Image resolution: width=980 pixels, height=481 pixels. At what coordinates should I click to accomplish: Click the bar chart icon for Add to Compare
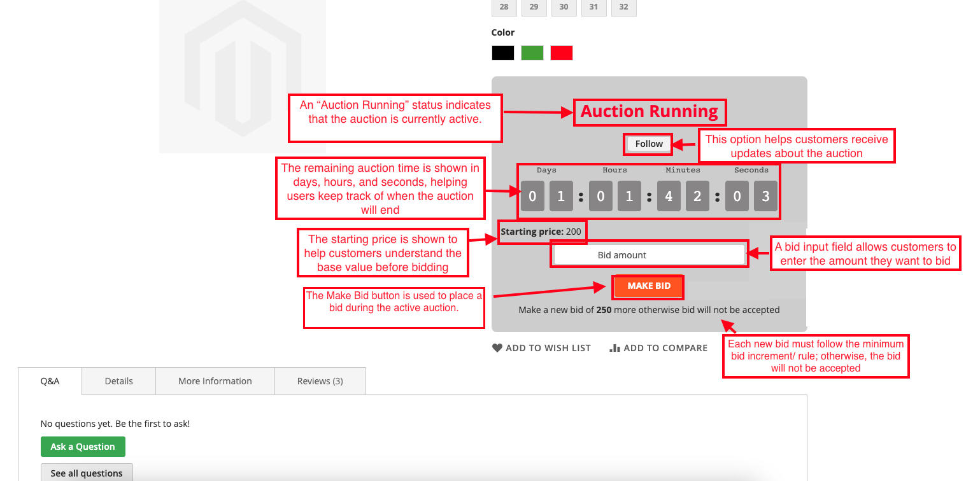tap(614, 348)
